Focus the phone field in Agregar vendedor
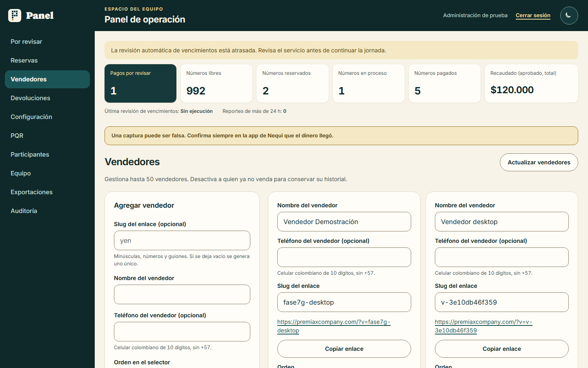This screenshot has height=368, width=588. click(182, 332)
